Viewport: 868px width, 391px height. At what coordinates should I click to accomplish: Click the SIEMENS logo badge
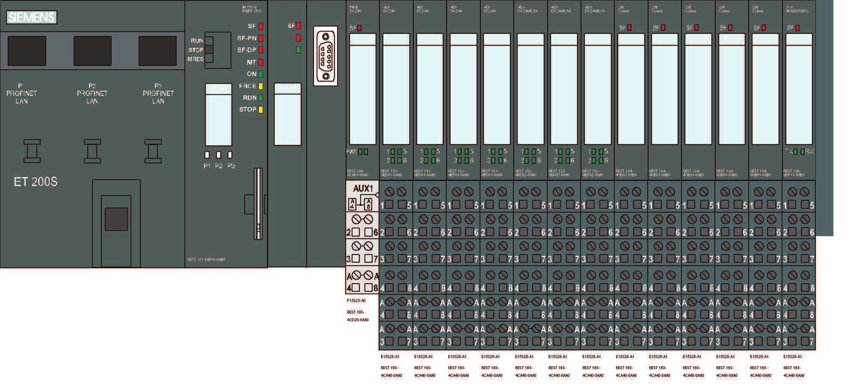coord(32,17)
